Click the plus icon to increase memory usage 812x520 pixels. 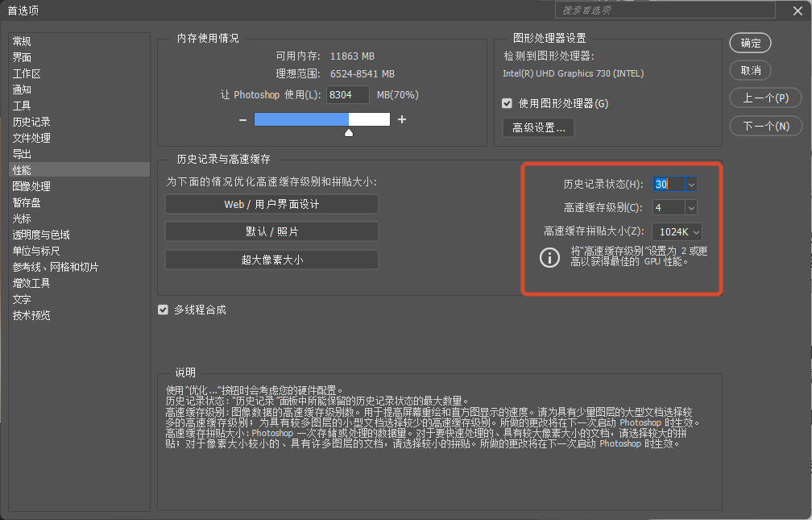click(x=402, y=120)
